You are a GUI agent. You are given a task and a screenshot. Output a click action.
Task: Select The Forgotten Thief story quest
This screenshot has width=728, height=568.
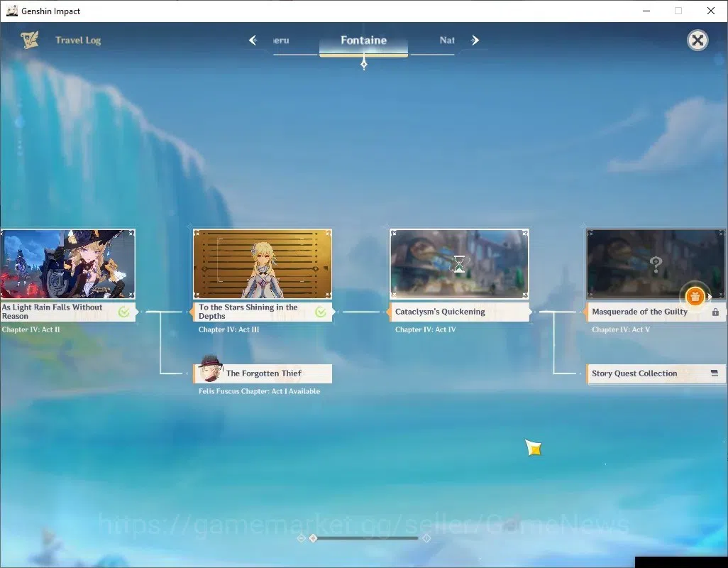pyautogui.click(x=263, y=373)
